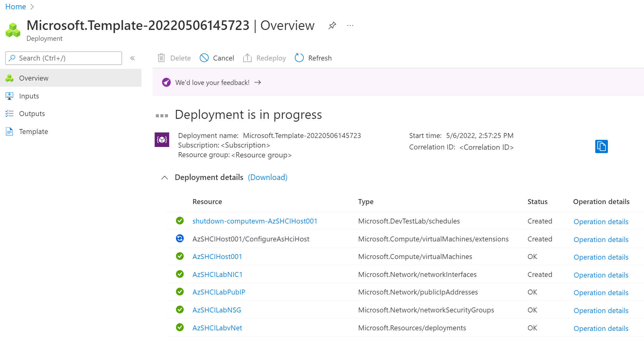Image resolution: width=644 pixels, height=347 pixels.
Task: Click the feedback banner arrow
Action: coord(257,82)
